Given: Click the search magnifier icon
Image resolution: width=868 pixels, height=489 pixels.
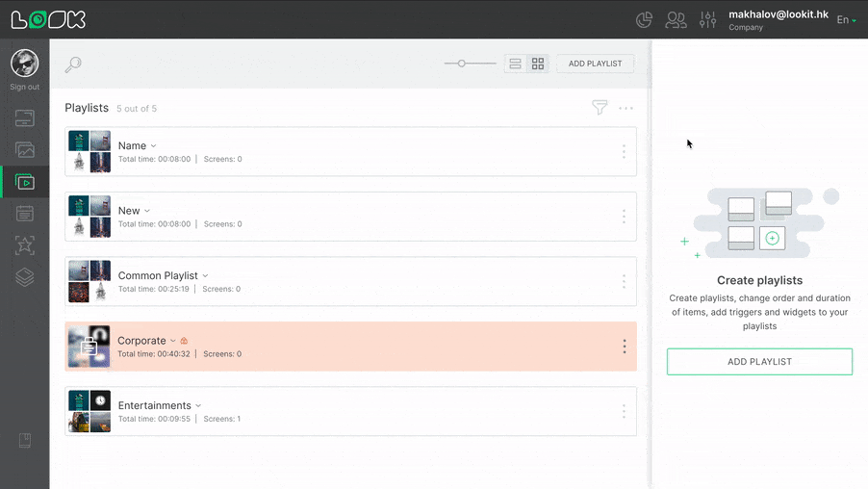Looking at the screenshot, I should (73, 64).
